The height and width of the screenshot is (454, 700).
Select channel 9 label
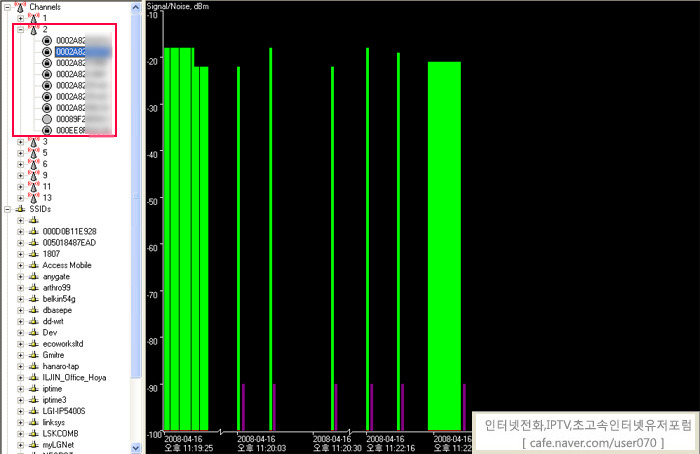(45, 175)
